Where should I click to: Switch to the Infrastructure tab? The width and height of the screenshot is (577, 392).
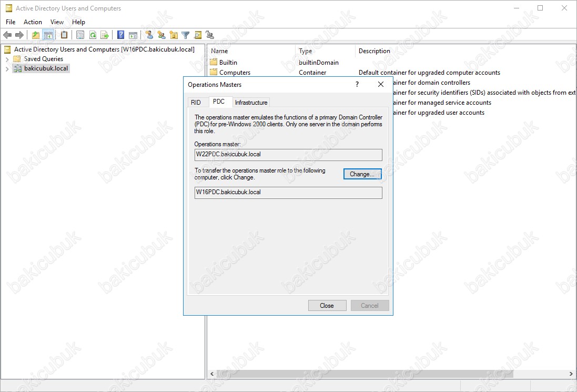251,102
